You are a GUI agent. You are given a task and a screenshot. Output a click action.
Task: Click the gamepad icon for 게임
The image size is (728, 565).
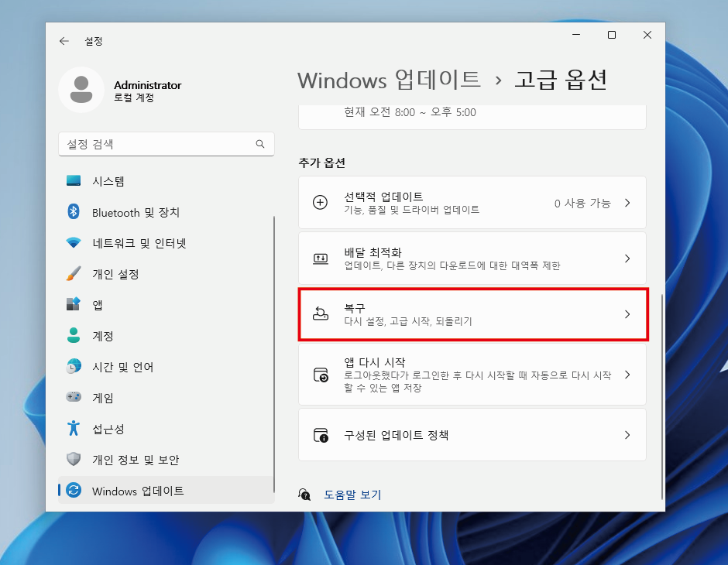click(74, 397)
